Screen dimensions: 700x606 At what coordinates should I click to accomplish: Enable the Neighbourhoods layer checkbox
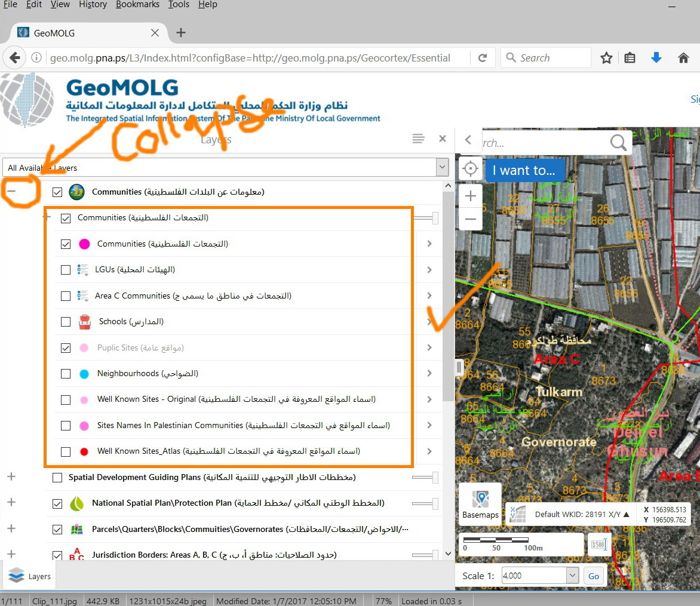point(66,374)
